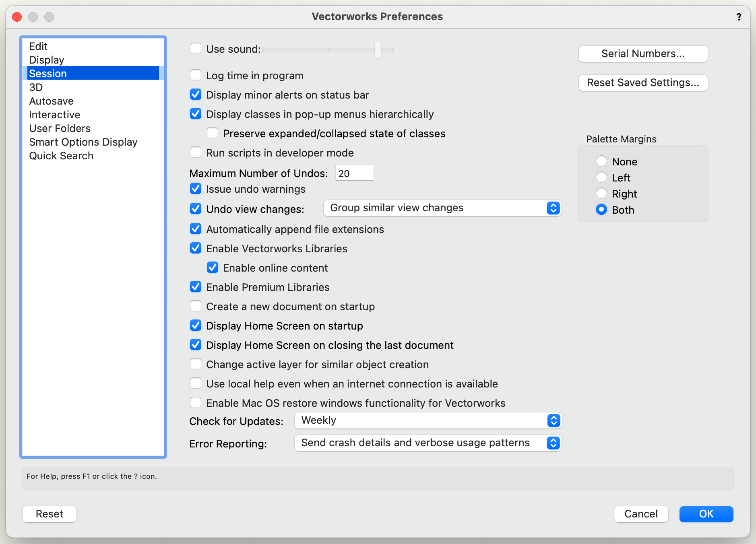Uncheck Display Home Screen on closing last document
This screenshot has width=756, height=544.
click(196, 345)
